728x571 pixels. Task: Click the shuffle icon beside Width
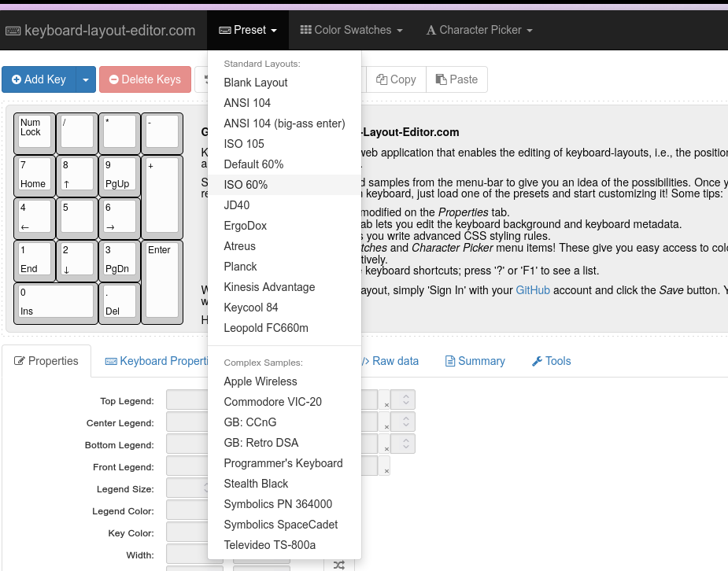pos(338,564)
